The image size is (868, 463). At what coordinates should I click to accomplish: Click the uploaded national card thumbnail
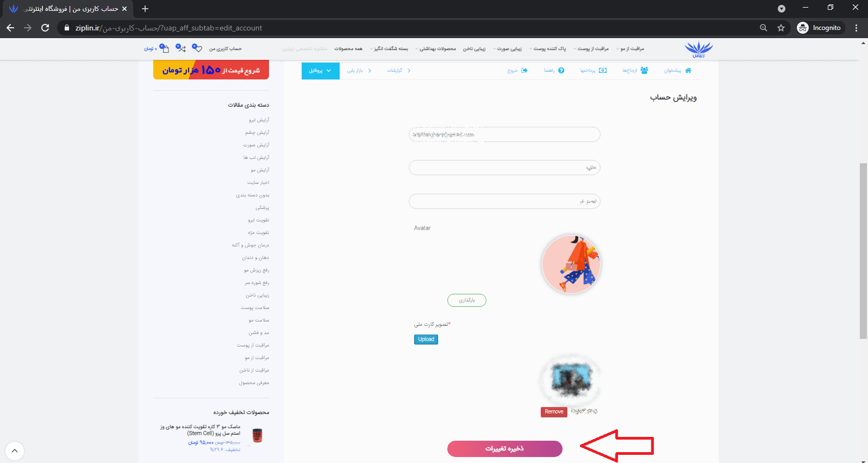click(570, 379)
